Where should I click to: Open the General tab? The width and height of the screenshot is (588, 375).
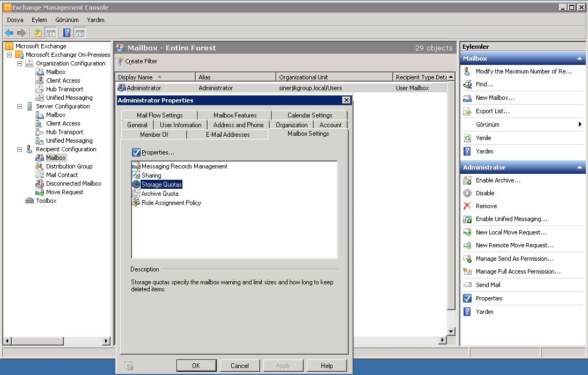coord(137,125)
